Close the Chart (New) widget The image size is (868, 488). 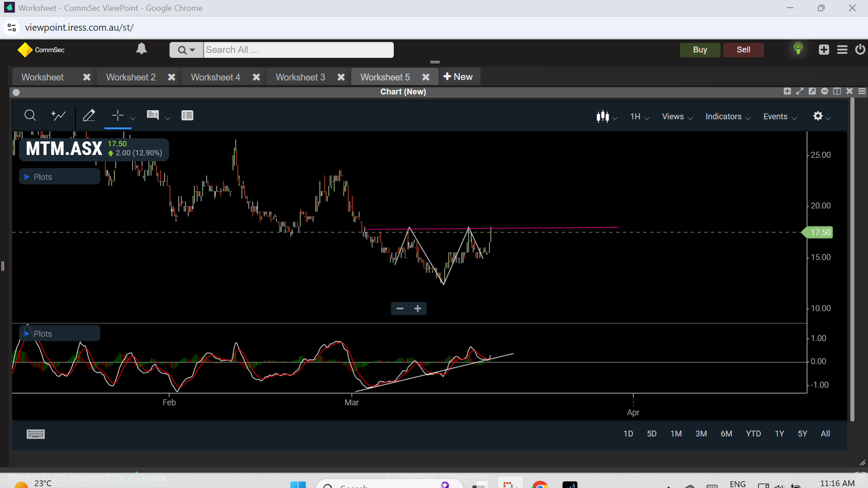pyautogui.click(x=849, y=92)
